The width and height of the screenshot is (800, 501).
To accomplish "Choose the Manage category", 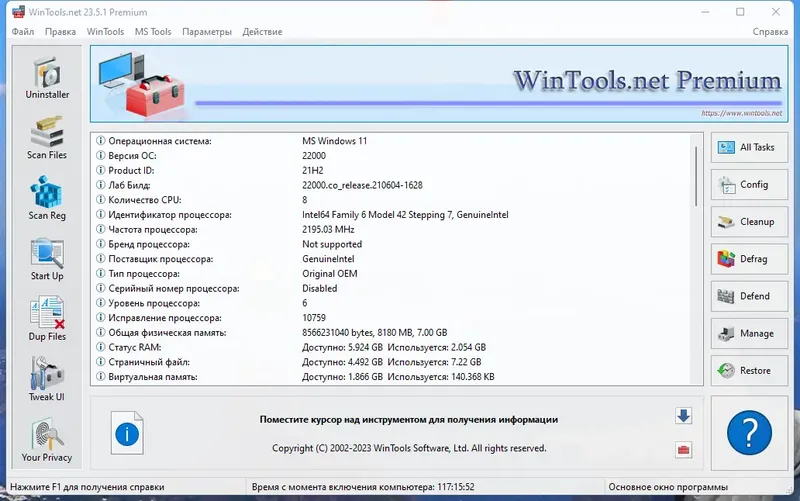I will 749,334.
